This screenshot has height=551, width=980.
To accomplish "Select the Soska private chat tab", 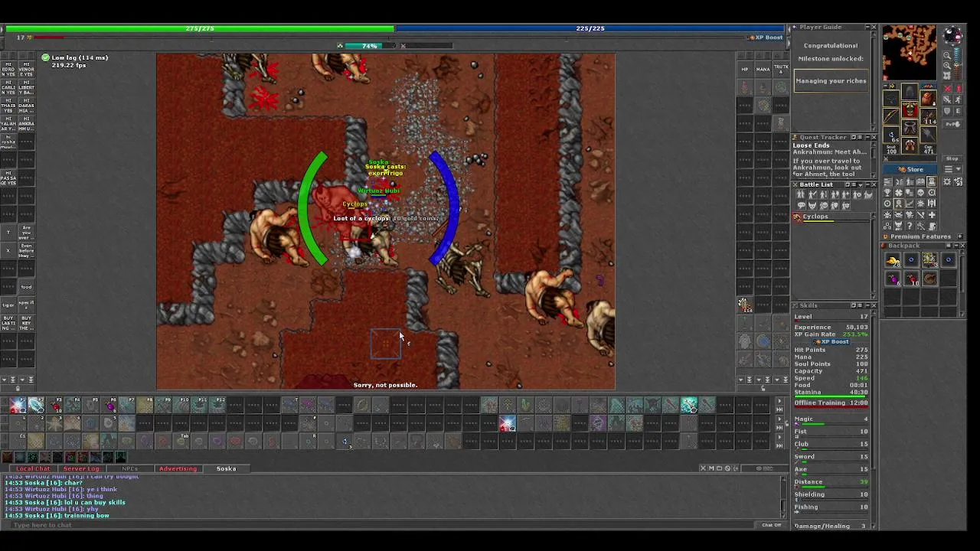I will (226, 468).
